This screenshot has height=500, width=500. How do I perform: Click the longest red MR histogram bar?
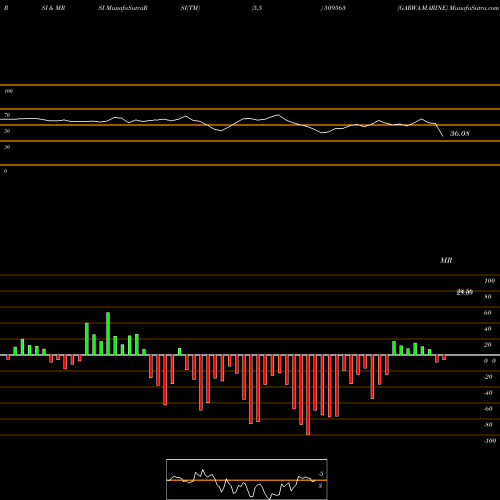(x=308, y=395)
